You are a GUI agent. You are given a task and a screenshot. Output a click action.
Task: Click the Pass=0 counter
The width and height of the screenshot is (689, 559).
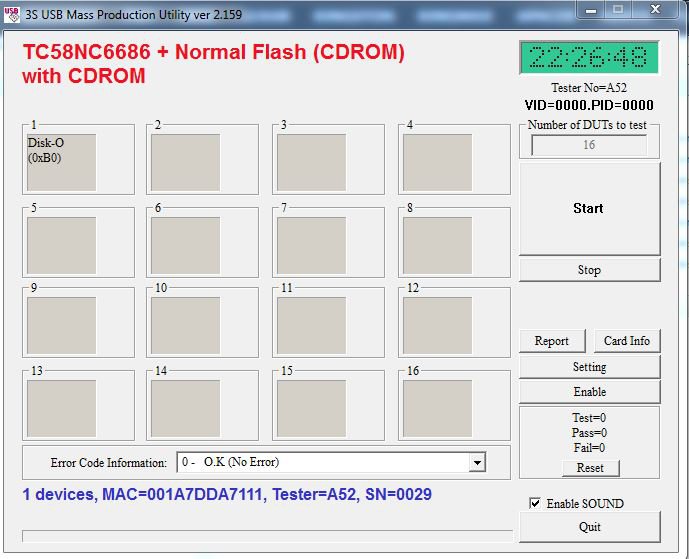pos(589,433)
